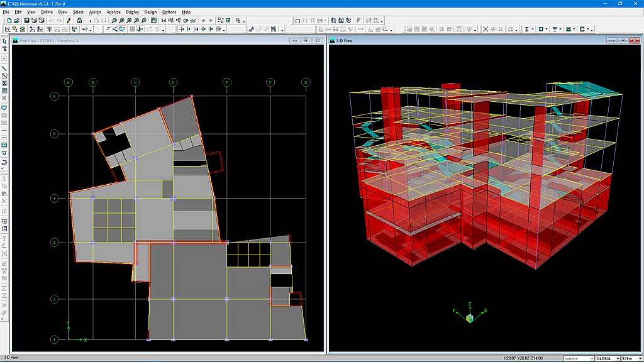Viewport: 644px width, 362px height.
Task: Expand the I-section frame design dropdown
Action: 533,29
